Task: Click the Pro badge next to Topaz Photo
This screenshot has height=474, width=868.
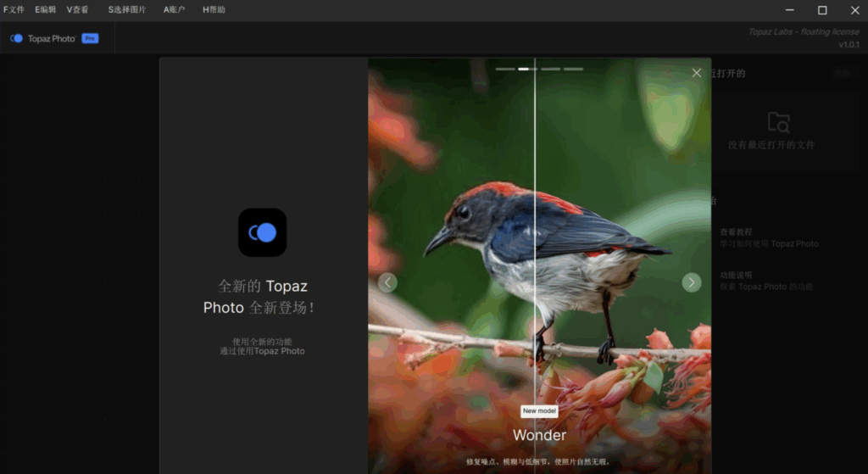Action: 90,38
